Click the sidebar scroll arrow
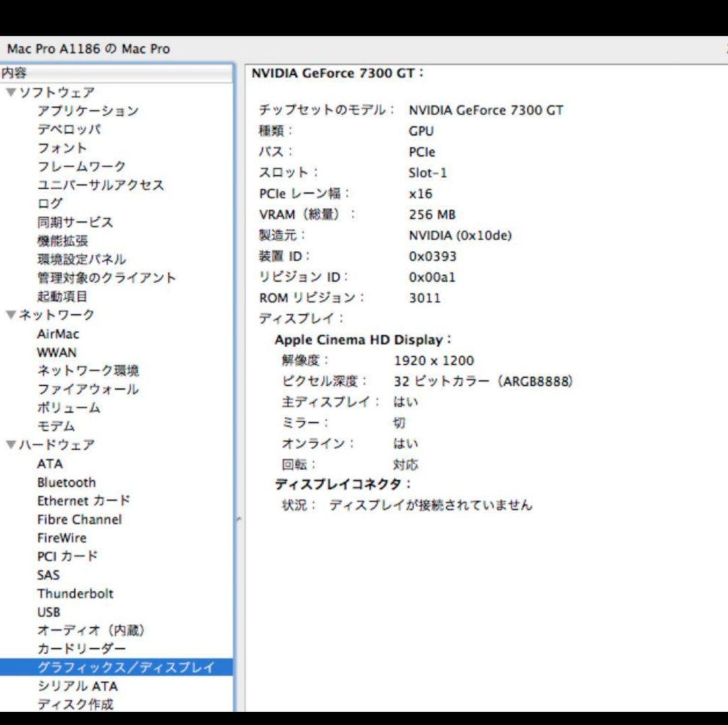Image resolution: width=728 pixels, height=725 pixels. click(238, 519)
